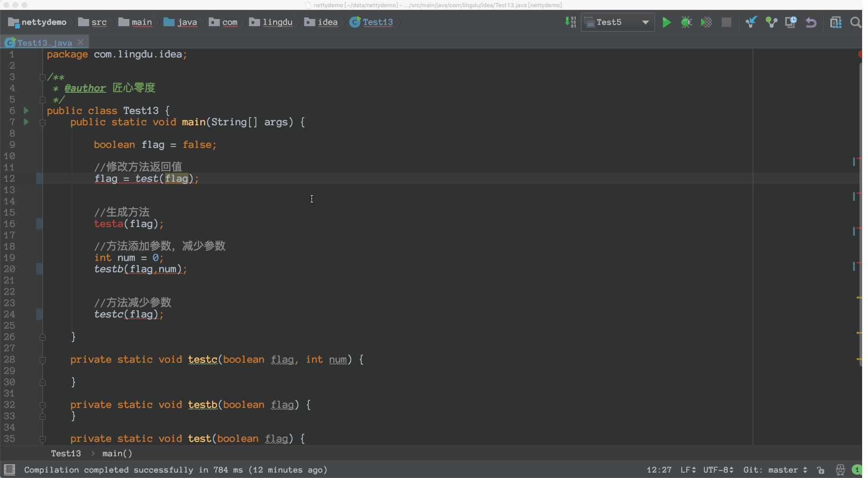Run main method from the line 7 gutter arrow
The image size is (868, 478).
26,122
